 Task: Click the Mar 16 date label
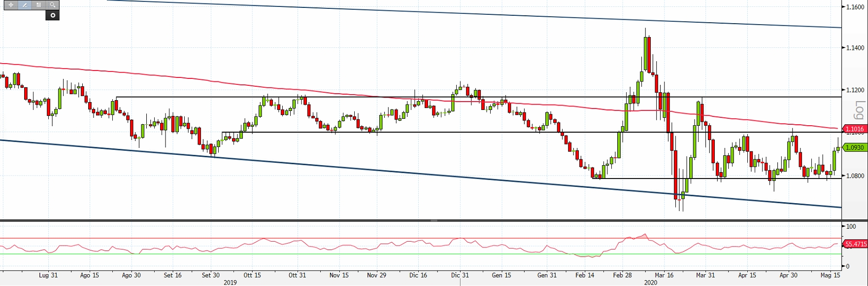click(x=664, y=275)
